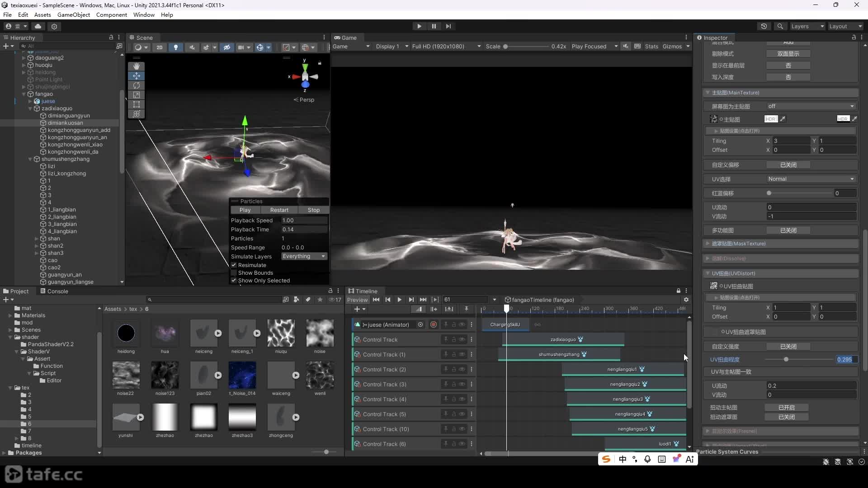Open the global search icon

pyautogui.click(x=780, y=26)
